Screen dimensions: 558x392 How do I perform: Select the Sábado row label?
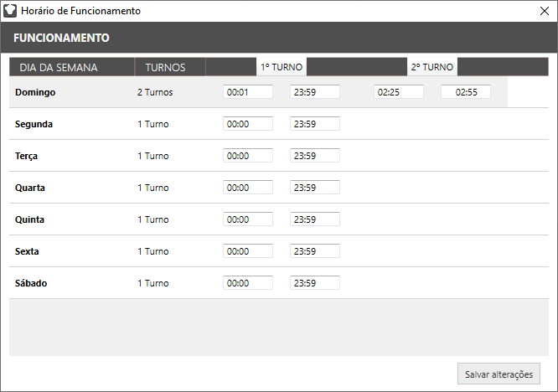31,283
